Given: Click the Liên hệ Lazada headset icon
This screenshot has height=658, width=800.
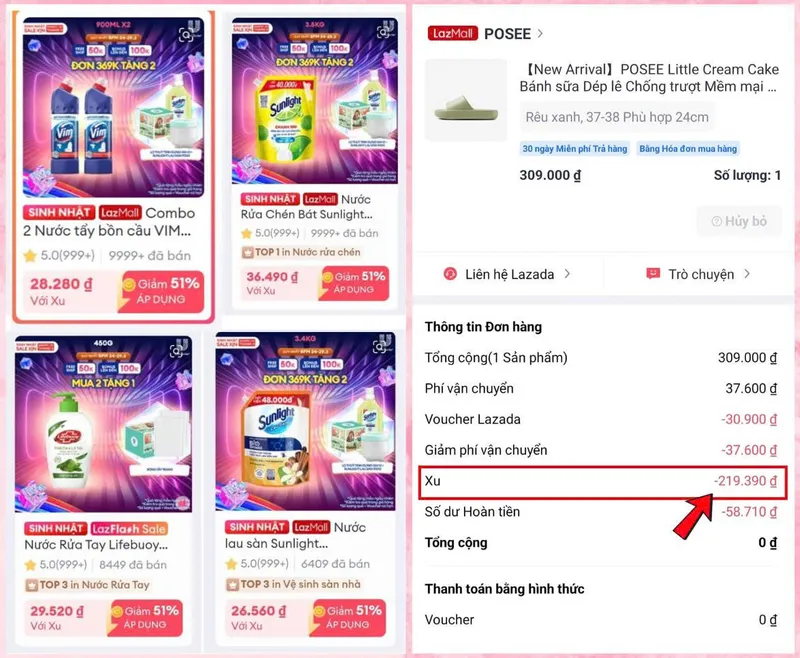Looking at the screenshot, I should coord(450,274).
